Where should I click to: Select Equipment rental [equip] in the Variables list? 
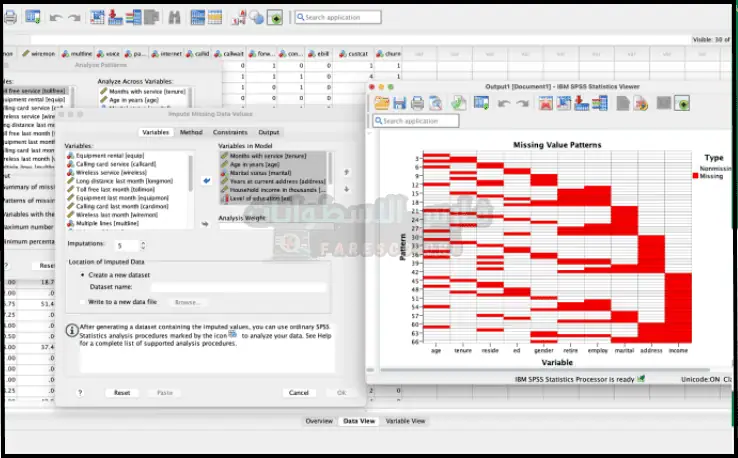tap(107, 156)
